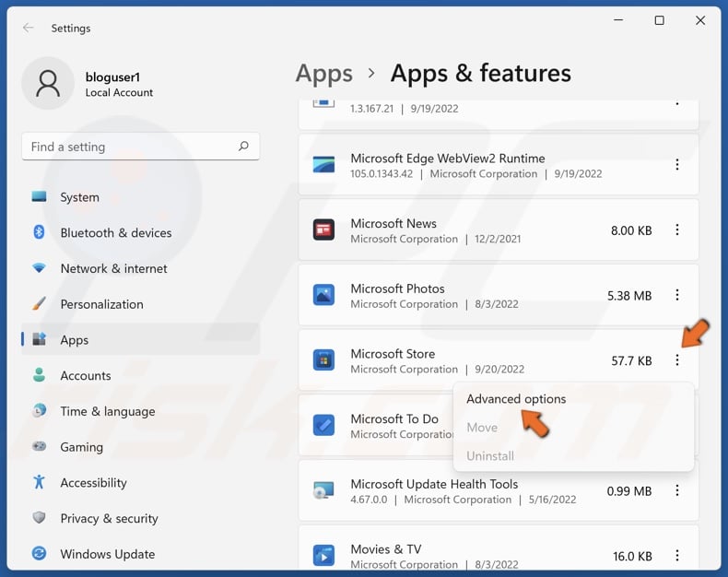728x577 pixels.
Task: Click the Local Account label
Action: point(119,92)
